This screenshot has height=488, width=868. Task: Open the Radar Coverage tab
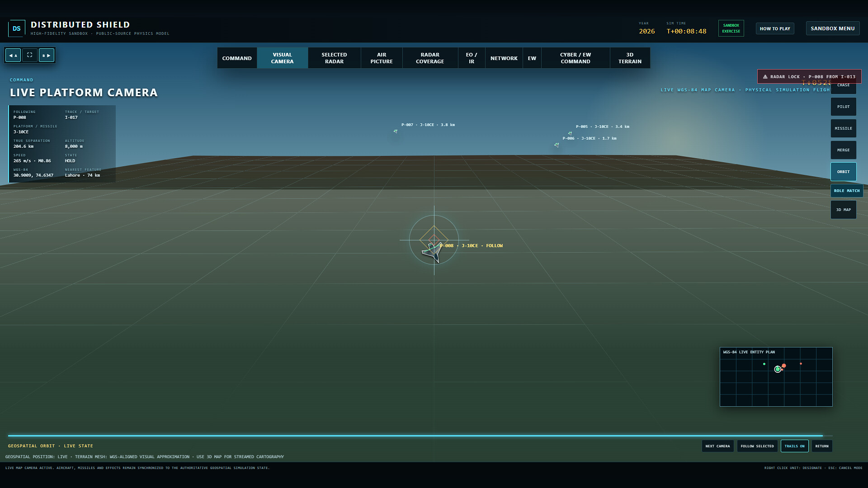430,58
